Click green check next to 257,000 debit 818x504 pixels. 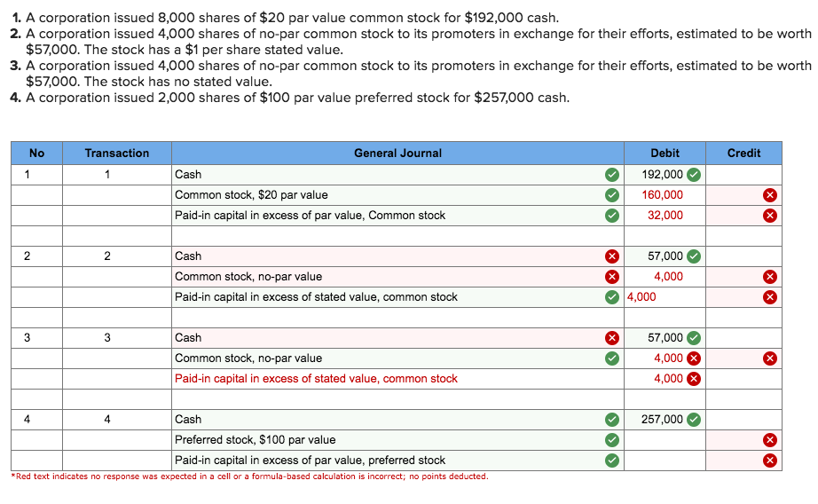pyautogui.click(x=693, y=420)
